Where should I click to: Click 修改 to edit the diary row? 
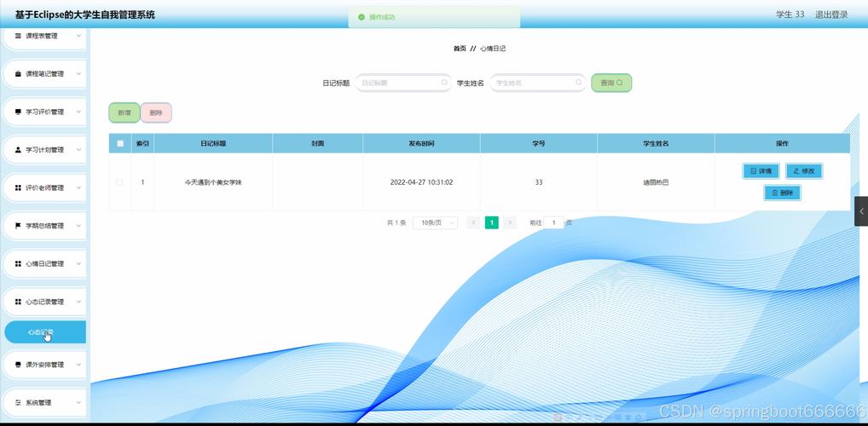tap(804, 171)
